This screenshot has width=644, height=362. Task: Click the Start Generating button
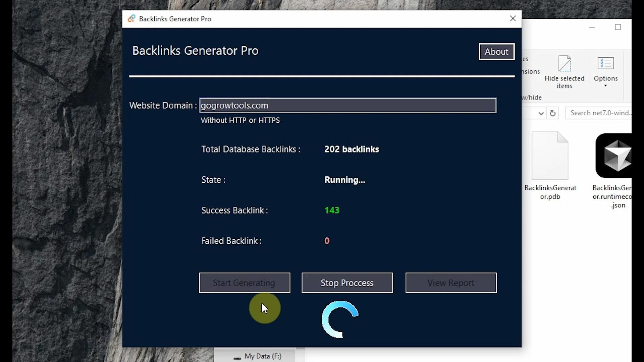[x=244, y=283]
